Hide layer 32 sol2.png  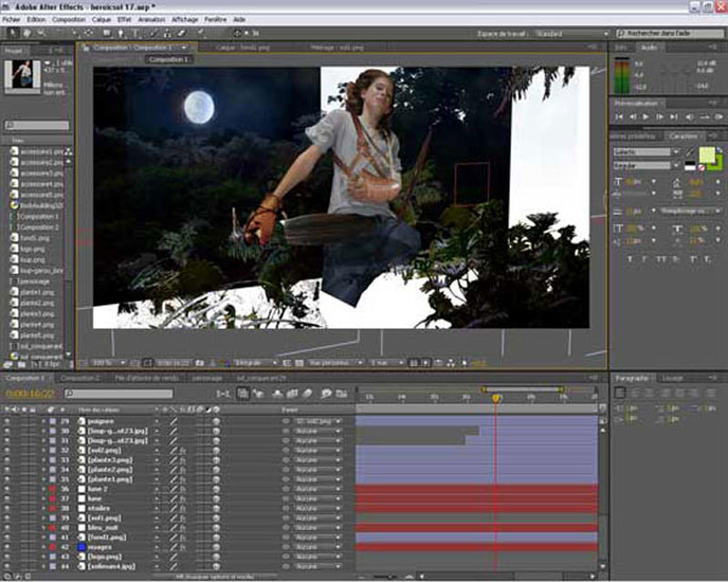tap(7, 450)
